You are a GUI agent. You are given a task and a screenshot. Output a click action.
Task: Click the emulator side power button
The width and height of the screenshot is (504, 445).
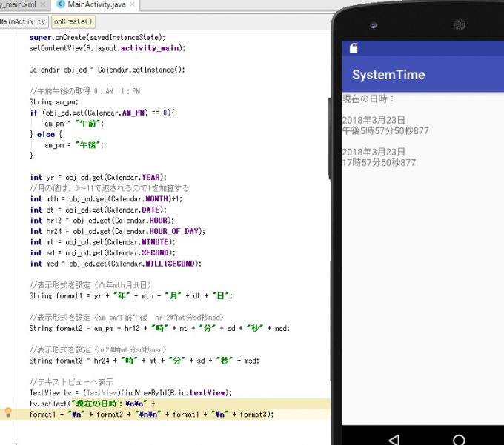point(330,138)
